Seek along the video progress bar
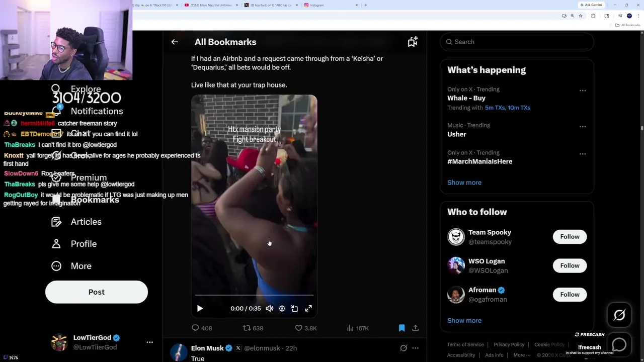The width and height of the screenshot is (644, 362). tap(254, 295)
